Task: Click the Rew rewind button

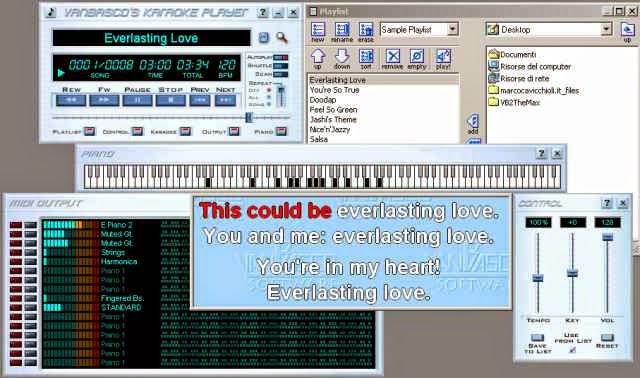Action: click(x=71, y=100)
